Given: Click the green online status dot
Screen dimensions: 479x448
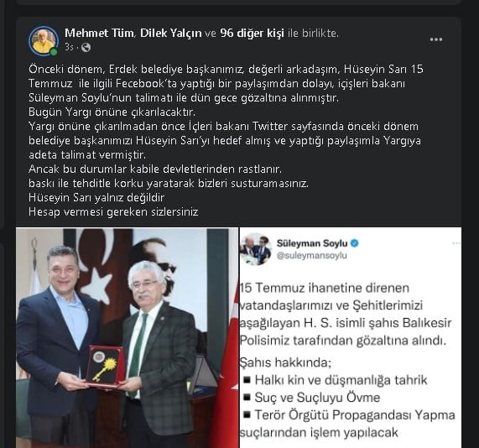Looking at the screenshot, I should coord(54,52).
